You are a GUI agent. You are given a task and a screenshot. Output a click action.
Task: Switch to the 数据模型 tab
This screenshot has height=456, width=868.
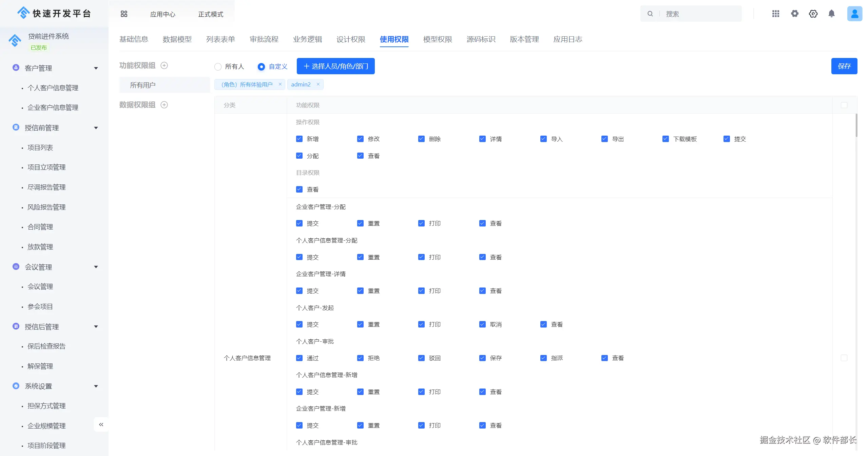tap(177, 39)
